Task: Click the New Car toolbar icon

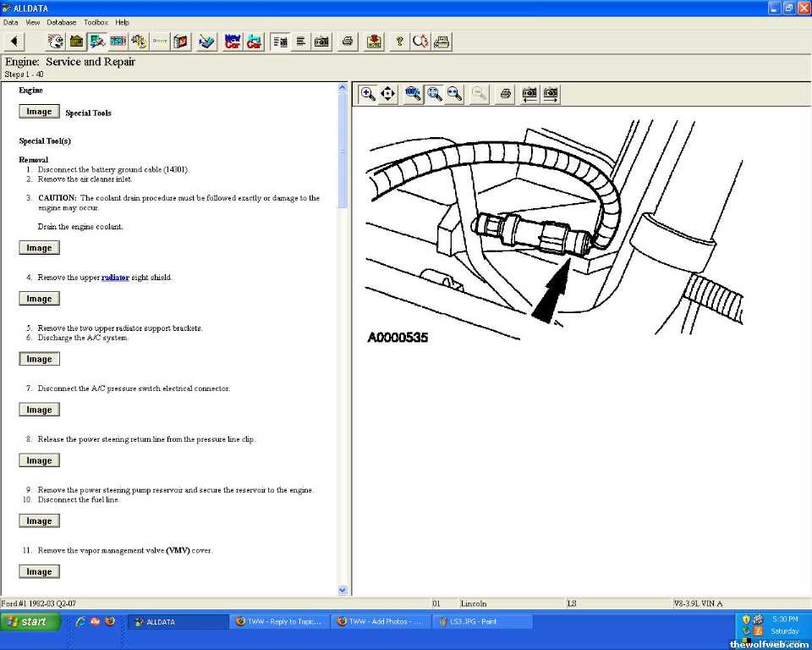Action: coord(233,41)
